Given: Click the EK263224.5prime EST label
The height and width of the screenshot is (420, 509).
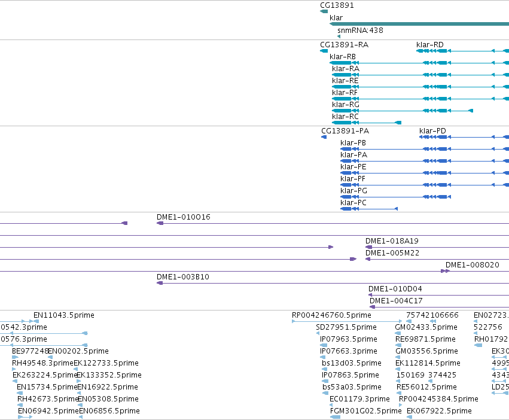Looking at the screenshot, I should click(45, 376).
